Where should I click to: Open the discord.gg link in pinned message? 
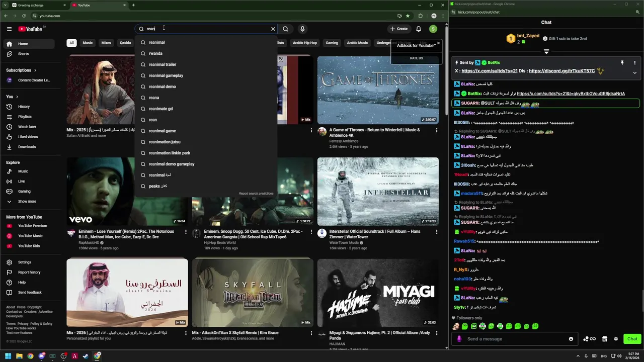(x=561, y=71)
